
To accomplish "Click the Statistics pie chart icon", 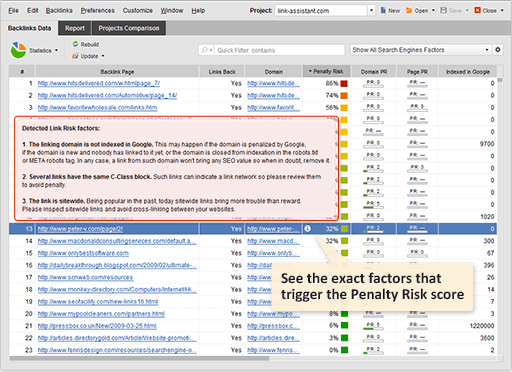I will click(18, 50).
